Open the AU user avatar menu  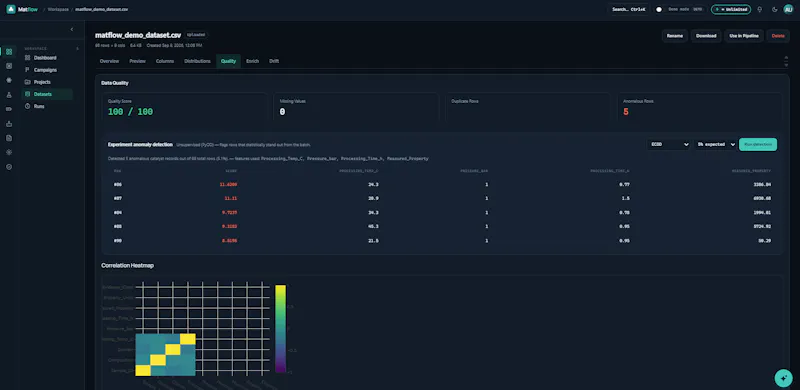click(789, 9)
